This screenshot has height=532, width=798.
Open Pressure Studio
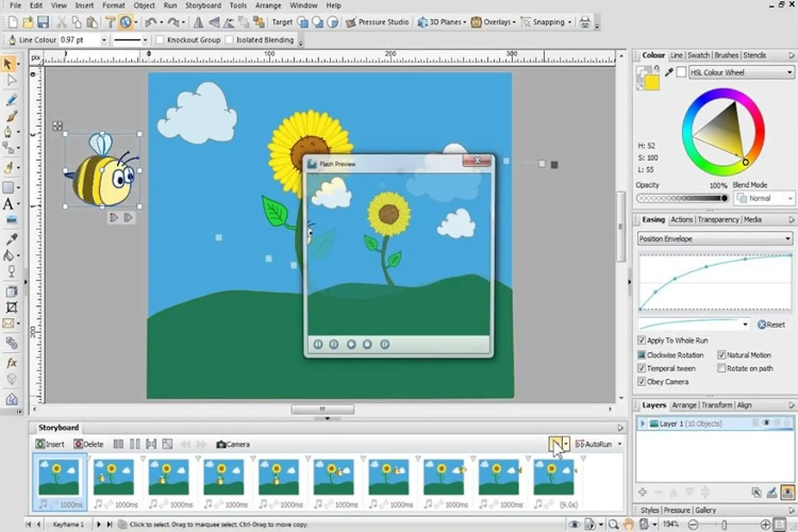377,22
